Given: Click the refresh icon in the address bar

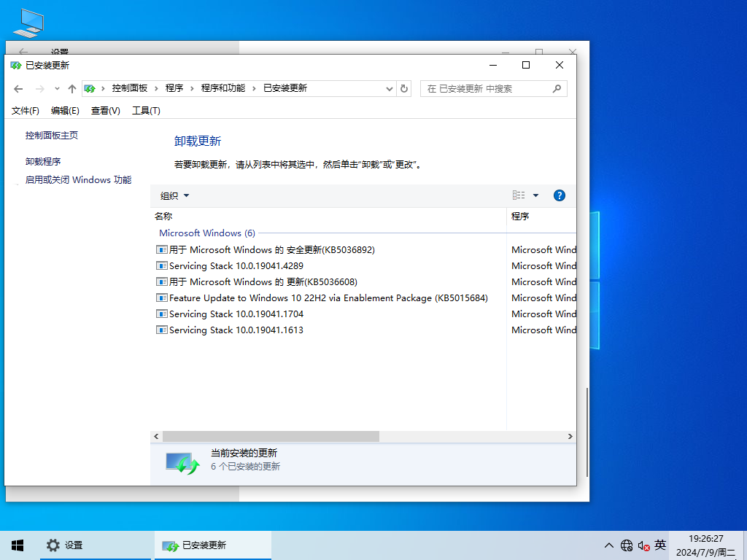Looking at the screenshot, I should 404,88.
